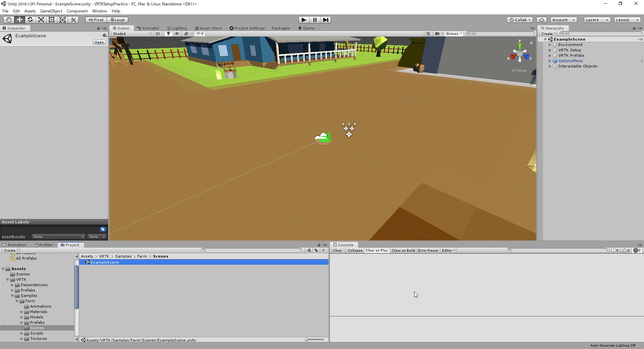Toggle scene view rotation lock

[531, 43]
